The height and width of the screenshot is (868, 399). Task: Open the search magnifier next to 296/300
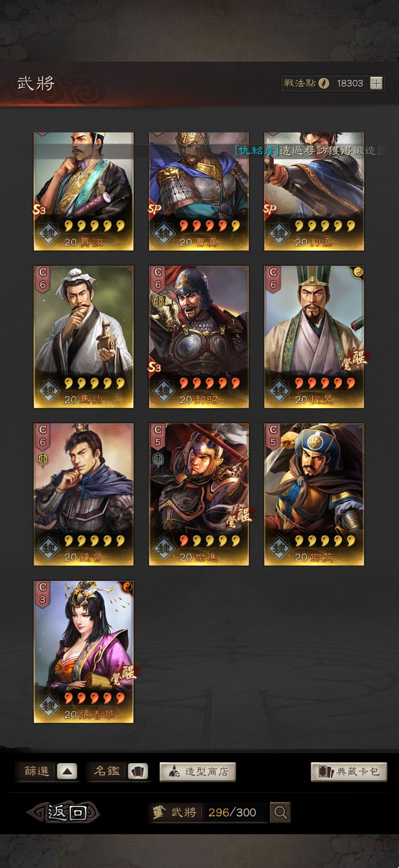pyautogui.click(x=280, y=812)
